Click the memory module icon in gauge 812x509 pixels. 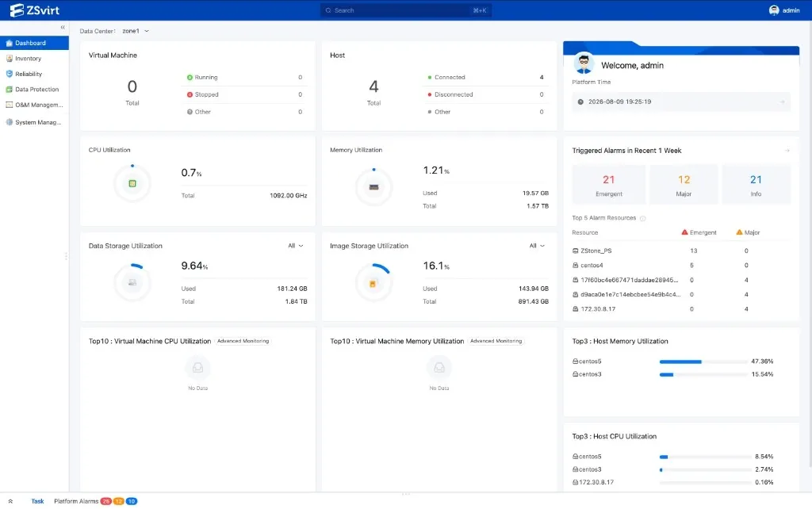pos(374,187)
